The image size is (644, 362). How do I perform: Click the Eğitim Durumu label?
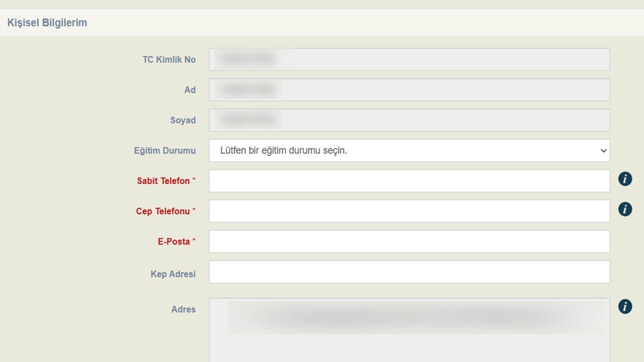click(165, 150)
